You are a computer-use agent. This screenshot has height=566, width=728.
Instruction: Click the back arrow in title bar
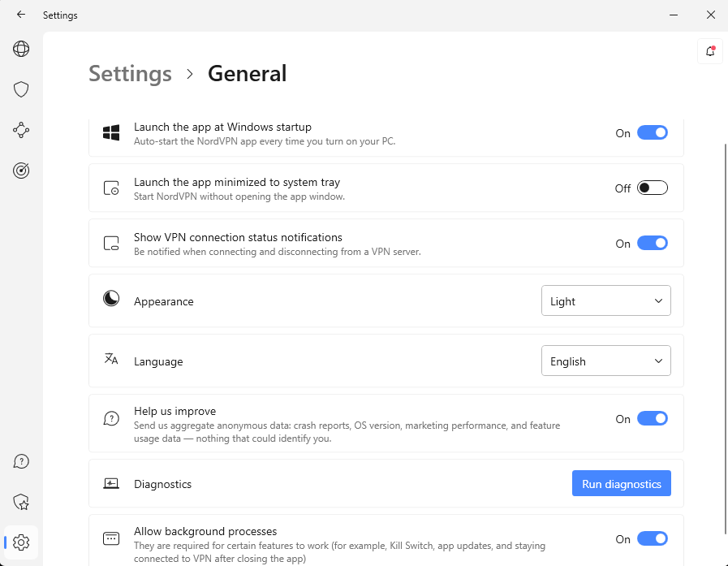pyautogui.click(x=21, y=15)
